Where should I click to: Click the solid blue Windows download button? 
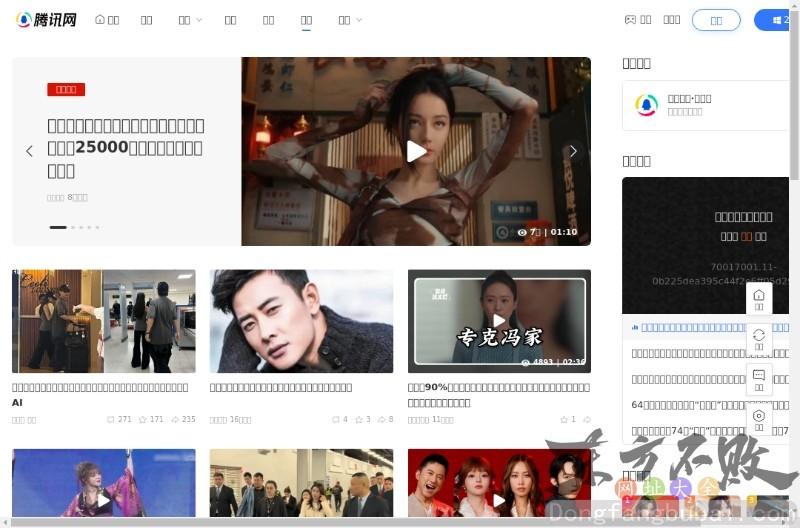(776, 20)
